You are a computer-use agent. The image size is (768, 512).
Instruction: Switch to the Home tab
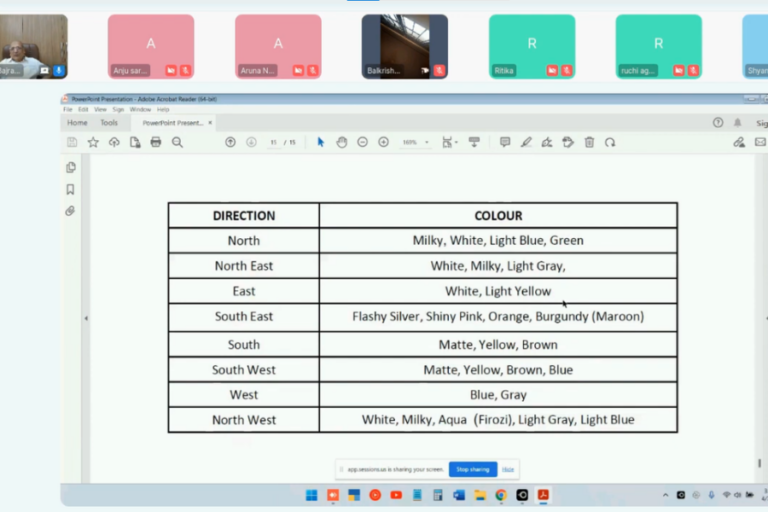point(77,122)
